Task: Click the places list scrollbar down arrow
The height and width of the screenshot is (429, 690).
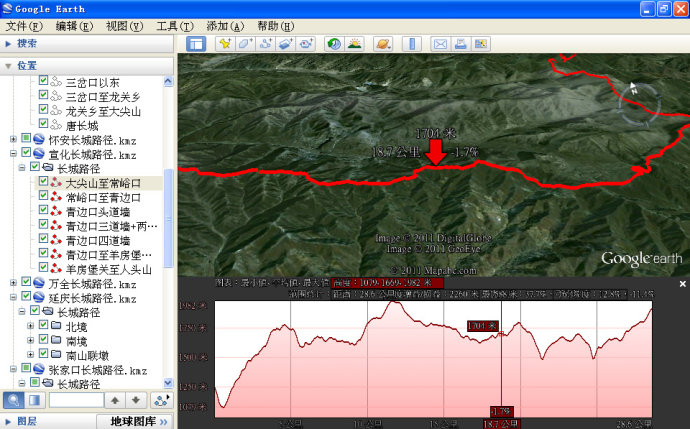Action: pos(168,383)
